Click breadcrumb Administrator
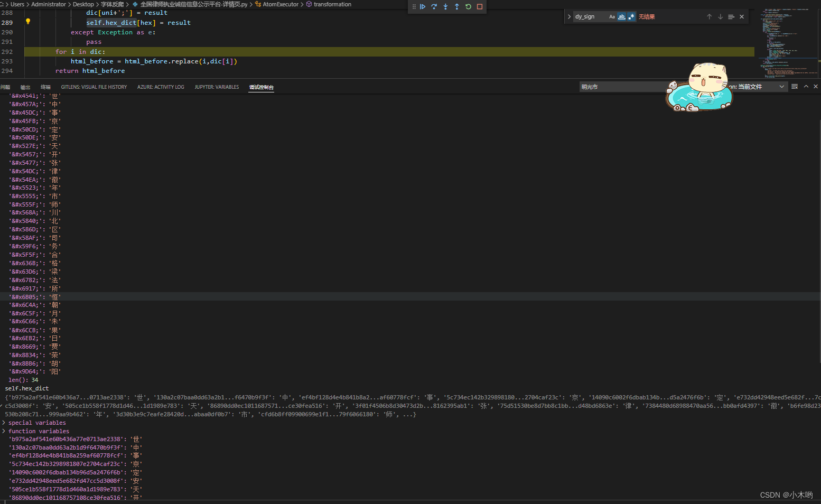 (x=49, y=4)
